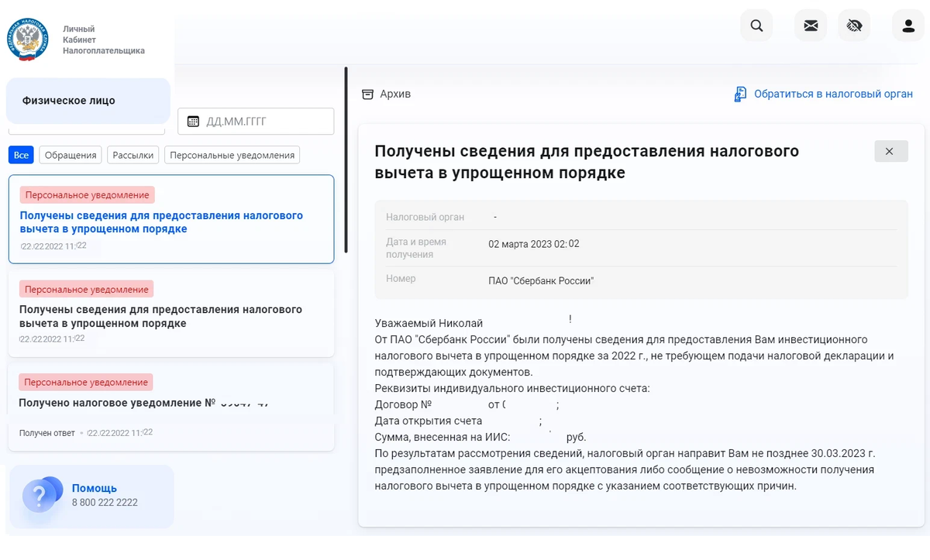Enable the version for visually impaired icon

pos(854,26)
